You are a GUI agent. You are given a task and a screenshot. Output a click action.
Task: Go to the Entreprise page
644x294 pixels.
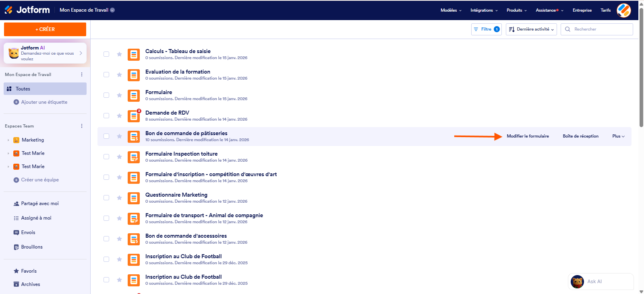tap(582, 10)
